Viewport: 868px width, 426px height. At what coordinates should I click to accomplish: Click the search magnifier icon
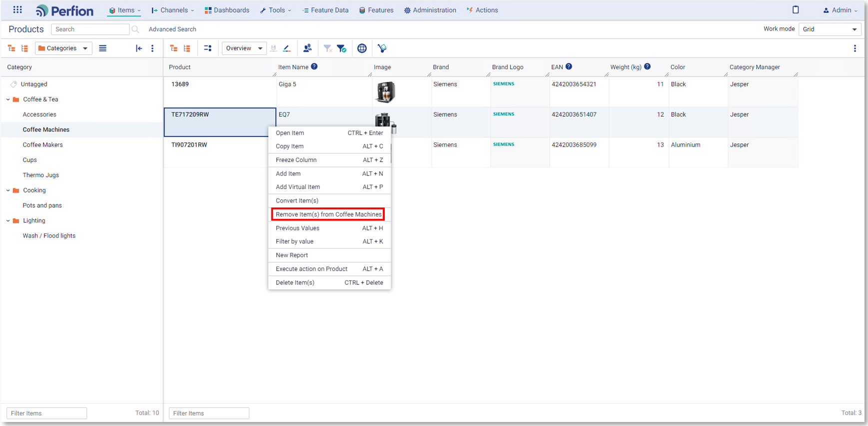click(x=135, y=29)
